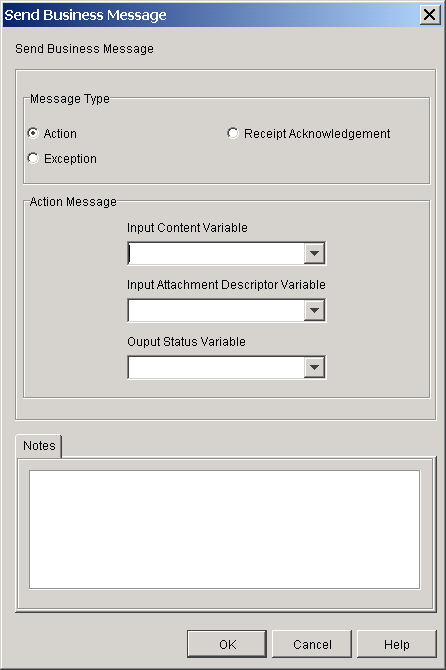Select the Receipt Acknowledgement radio button
446x670 pixels.
[232, 133]
